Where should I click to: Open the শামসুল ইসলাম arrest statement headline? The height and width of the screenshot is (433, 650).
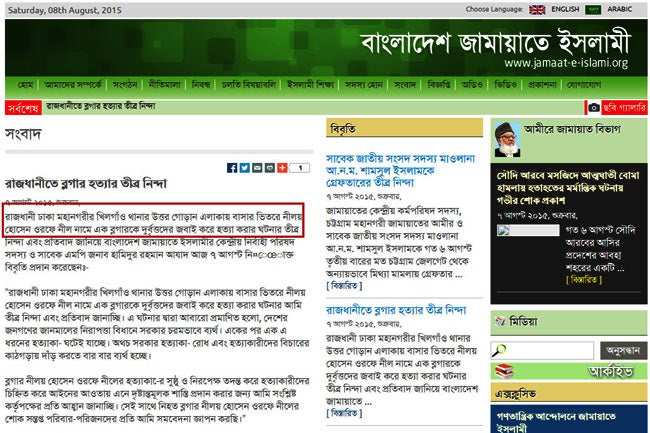point(400,170)
